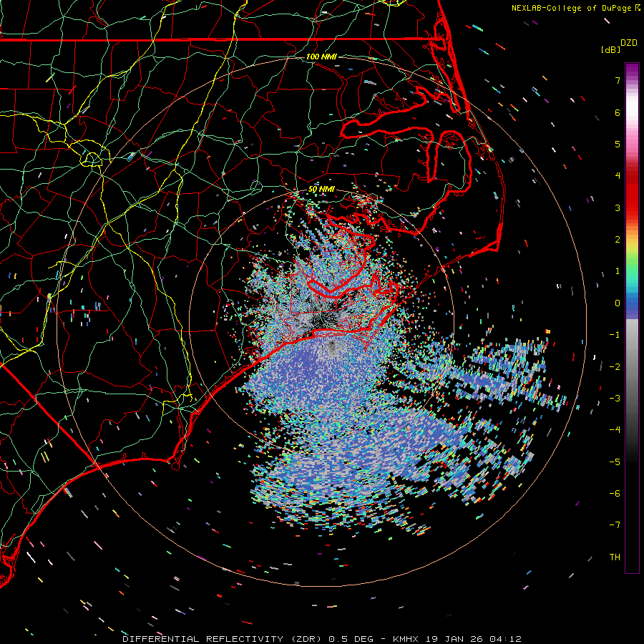This screenshot has height=644, width=644.
Task: Select the 7 dB scale tick label
Action: click(618, 80)
